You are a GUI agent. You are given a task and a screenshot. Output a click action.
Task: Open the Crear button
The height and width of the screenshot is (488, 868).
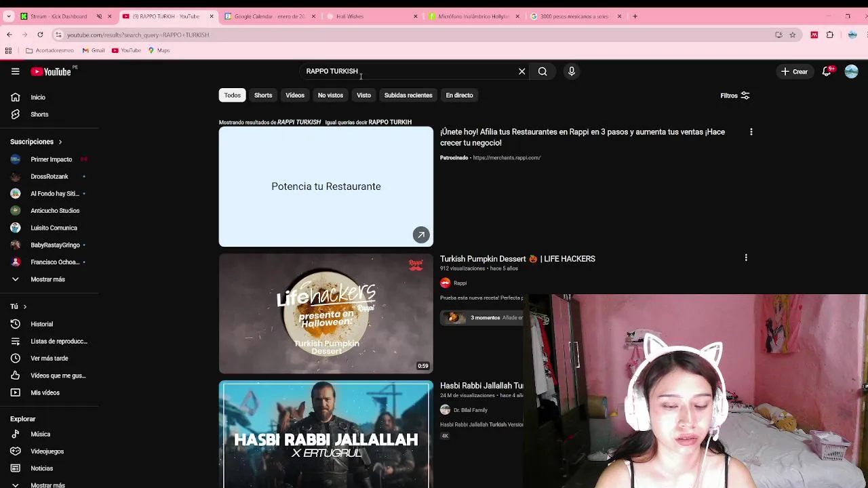point(795,71)
